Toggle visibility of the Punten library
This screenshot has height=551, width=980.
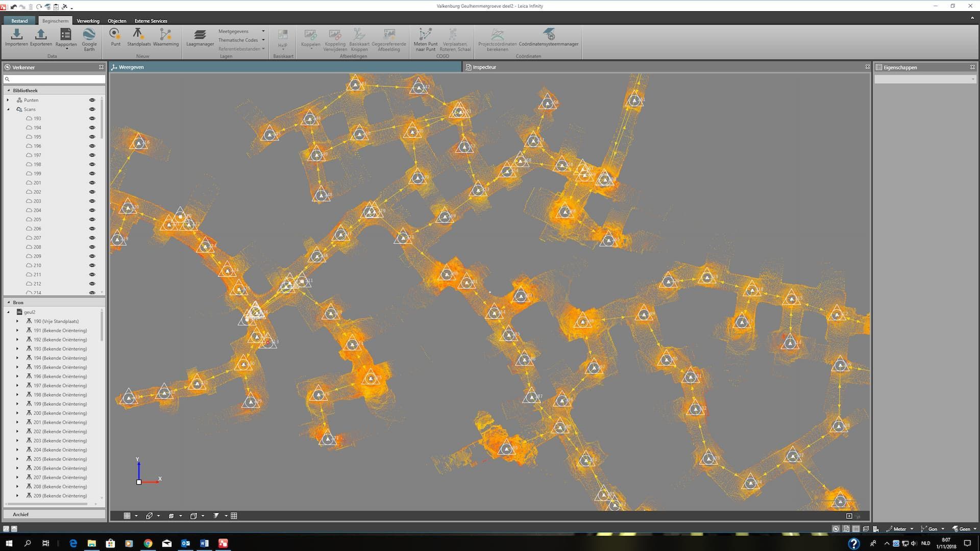point(92,100)
